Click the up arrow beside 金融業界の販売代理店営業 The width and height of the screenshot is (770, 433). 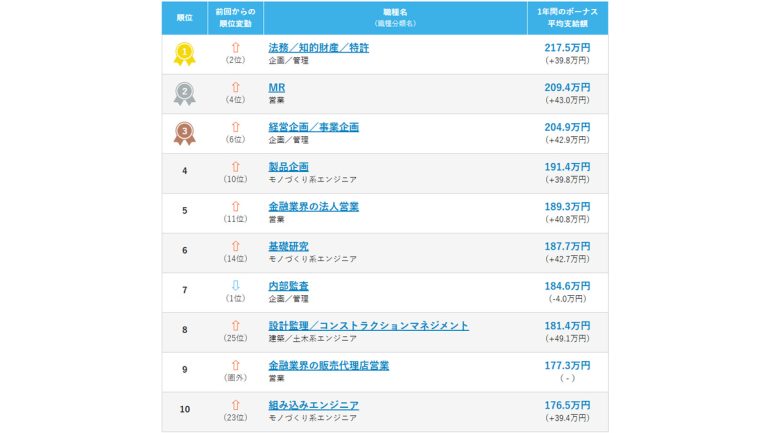[236, 365]
